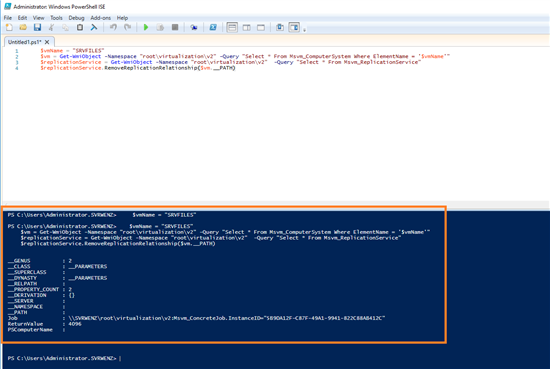Image resolution: width=550 pixels, height=369 pixels.
Task: Show script pane on right layout
Action: 247,27
